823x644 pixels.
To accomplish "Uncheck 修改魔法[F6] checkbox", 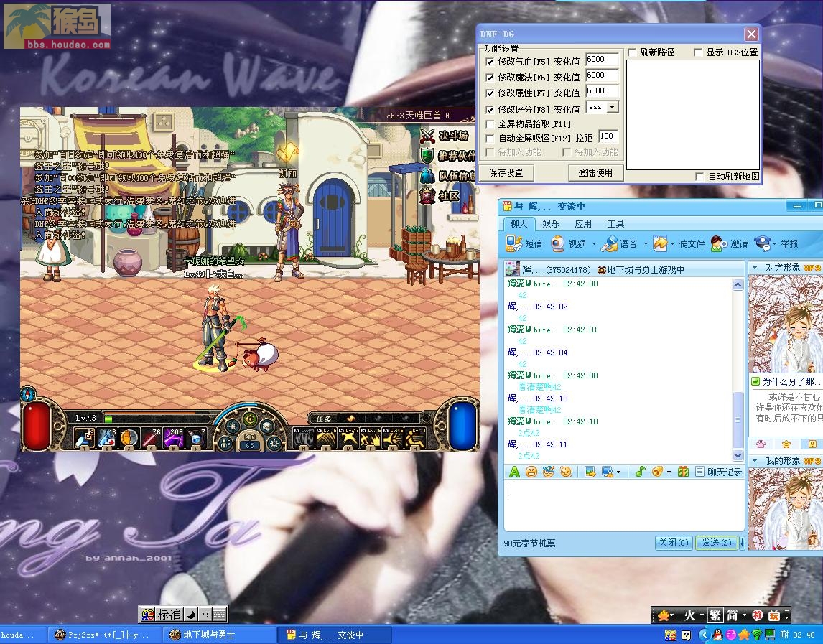I will [490, 78].
